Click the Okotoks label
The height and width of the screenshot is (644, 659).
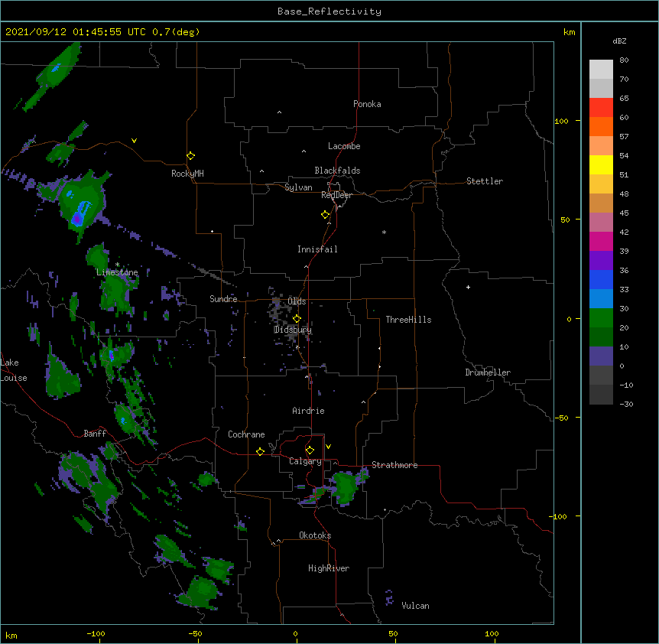pos(315,535)
